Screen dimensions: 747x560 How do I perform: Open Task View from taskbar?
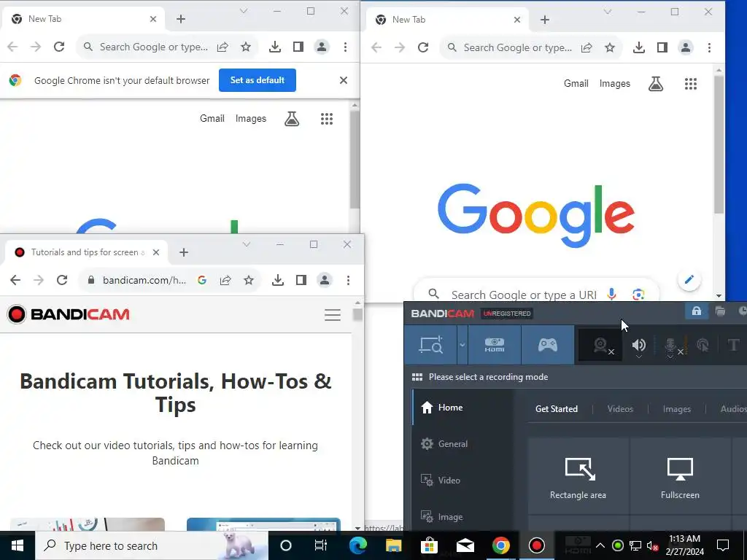[x=321, y=545]
